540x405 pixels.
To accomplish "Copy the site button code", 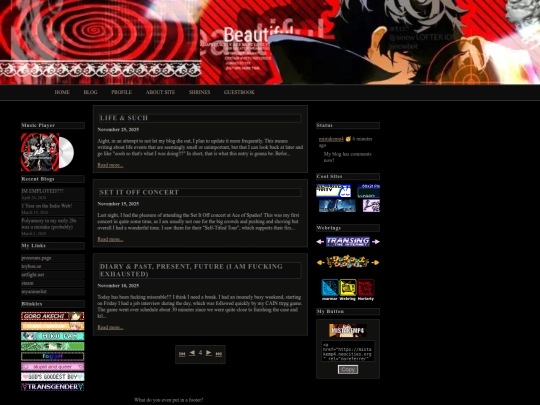I will pyautogui.click(x=348, y=370).
